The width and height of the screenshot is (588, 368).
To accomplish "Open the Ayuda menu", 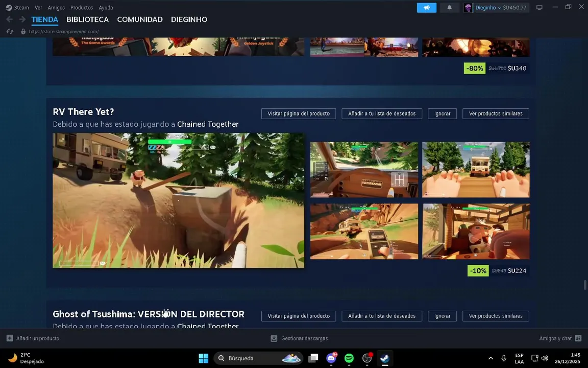I will coord(106,8).
